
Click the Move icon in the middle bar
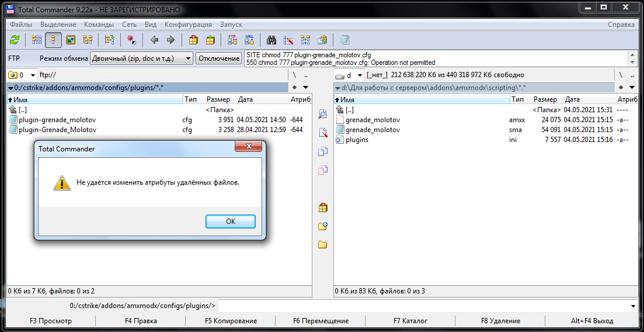pos(323,170)
